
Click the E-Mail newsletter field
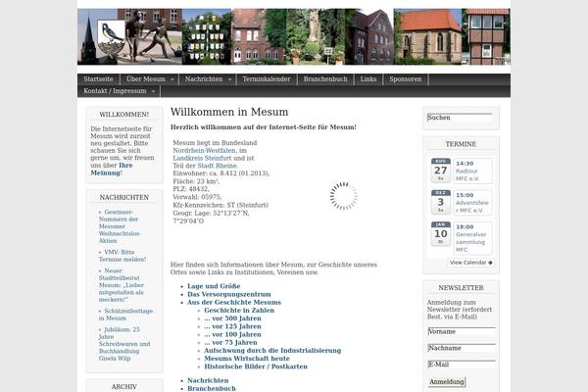click(x=462, y=365)
